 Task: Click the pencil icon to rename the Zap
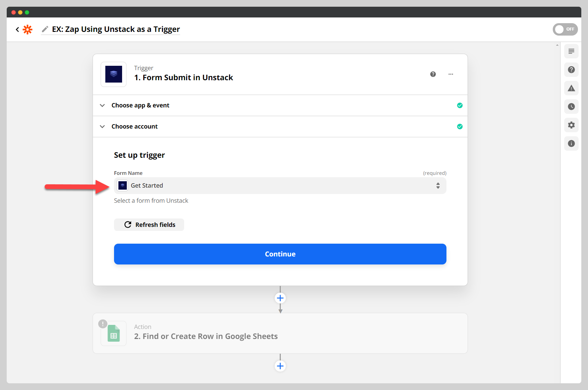click(45, 29)
